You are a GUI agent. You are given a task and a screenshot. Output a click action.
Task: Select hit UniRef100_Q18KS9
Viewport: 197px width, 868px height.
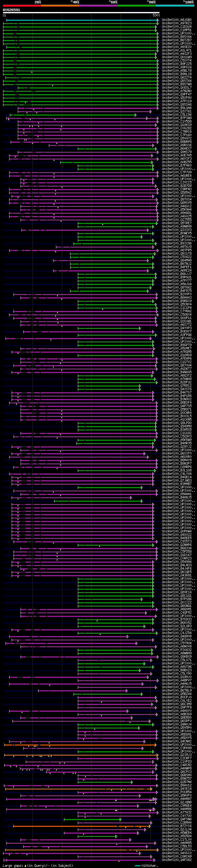point(177,125)
